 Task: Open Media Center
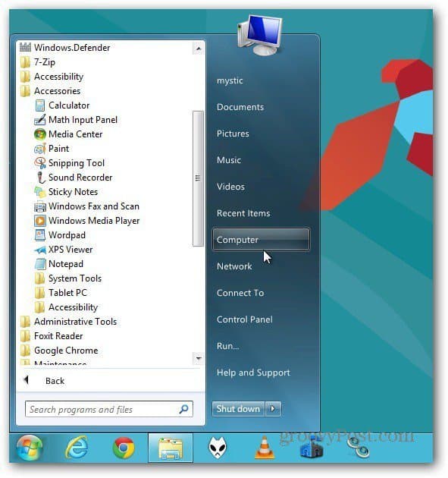pos(68,134)
